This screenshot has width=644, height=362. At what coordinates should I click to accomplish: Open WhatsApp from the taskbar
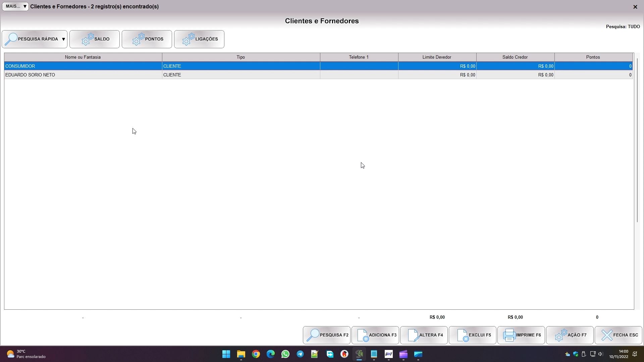coord(285,354)
